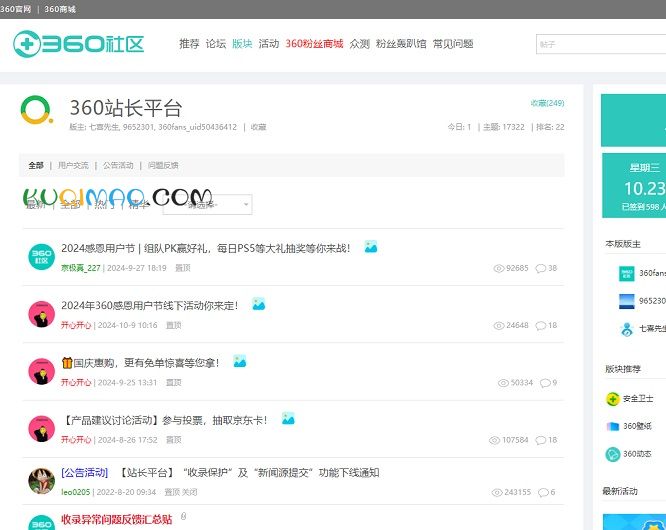Click 360fans moderator avatar in sidebar
The height and width of the screenshot is (530, 666).
point(626,273)
